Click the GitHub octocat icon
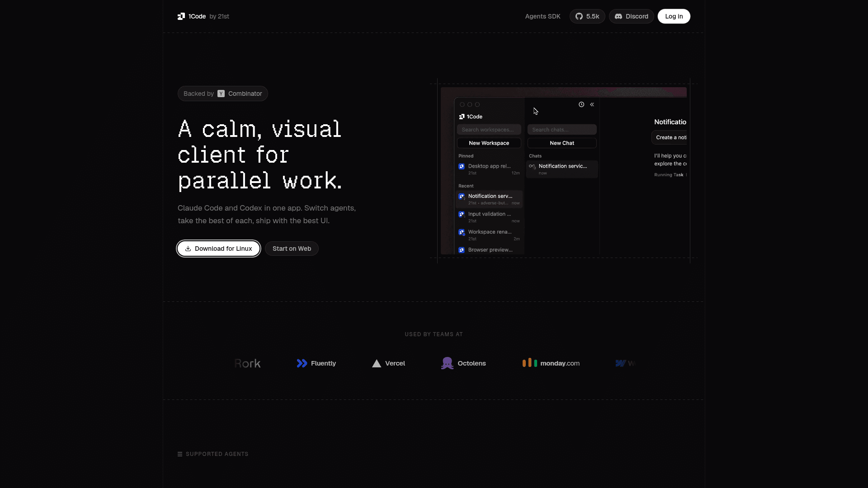 coord(579,16)
